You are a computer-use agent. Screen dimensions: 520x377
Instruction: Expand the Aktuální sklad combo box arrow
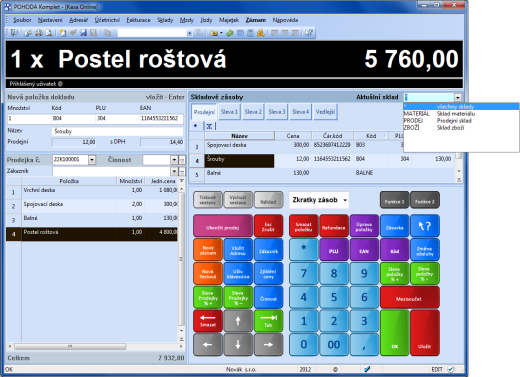[458, 97]
